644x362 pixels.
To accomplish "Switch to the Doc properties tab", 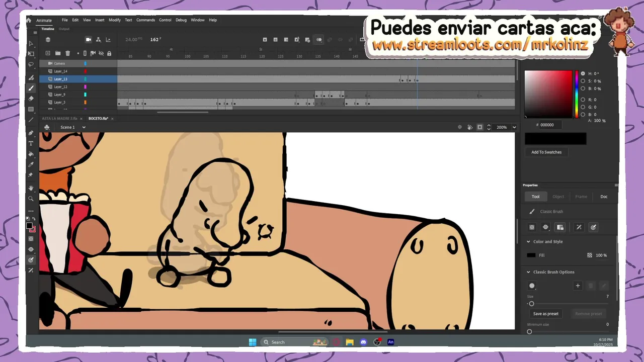I will point(604,197).
